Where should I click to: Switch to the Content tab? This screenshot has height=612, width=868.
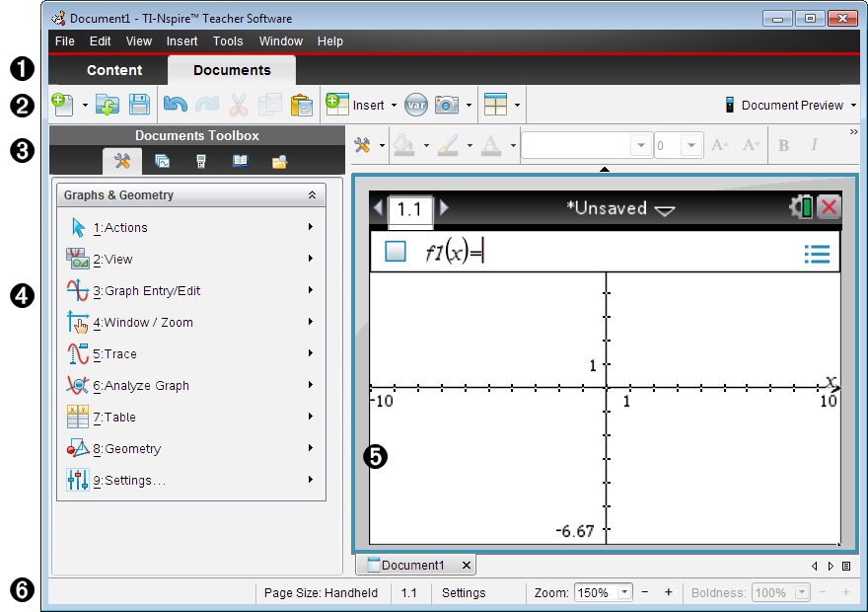114,70
